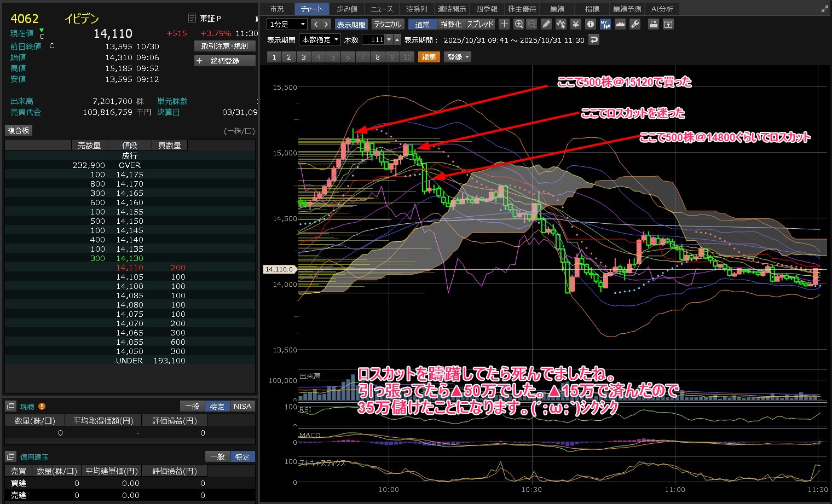
Task: Open chart settings with wrench icon
Action: [x=635, y=24]
